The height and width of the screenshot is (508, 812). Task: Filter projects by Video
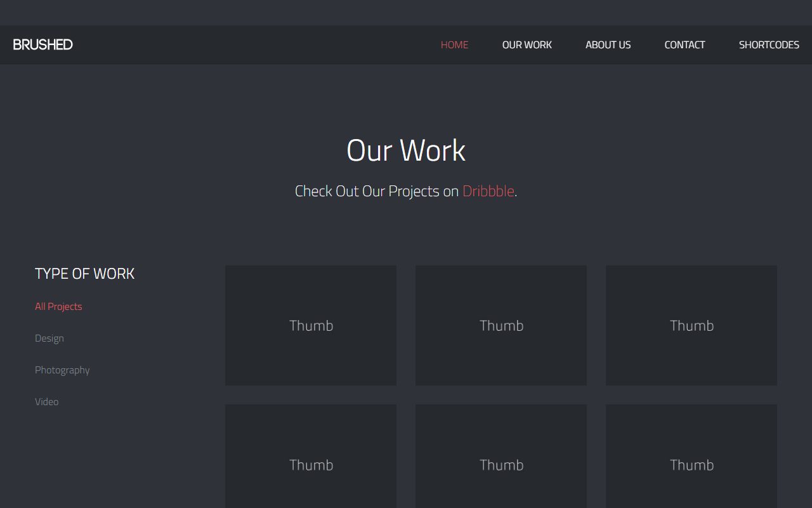47,401
